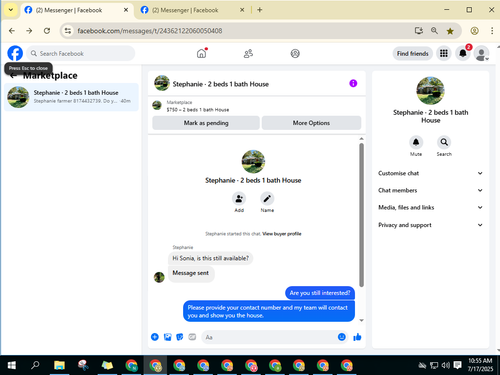Send a thumbs up like

click(x=357, y=337)
